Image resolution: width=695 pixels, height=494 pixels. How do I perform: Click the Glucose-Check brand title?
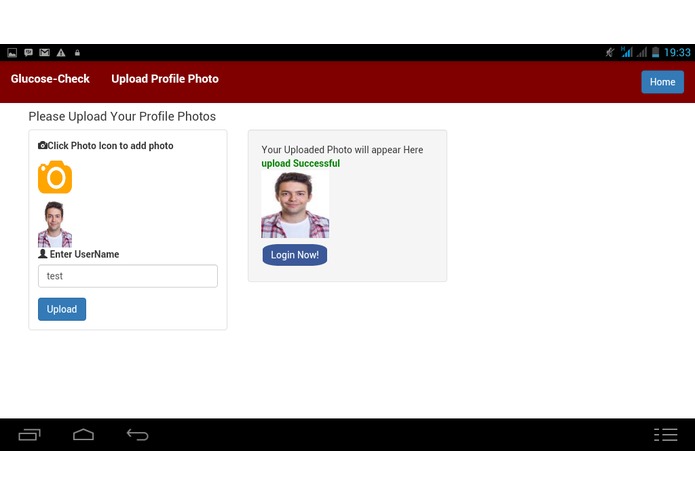pyautogui.click(x=50, y=79)
